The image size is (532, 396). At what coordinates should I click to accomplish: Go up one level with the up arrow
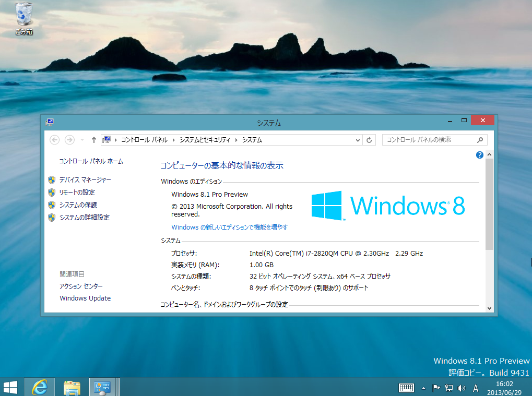[94, 140]
